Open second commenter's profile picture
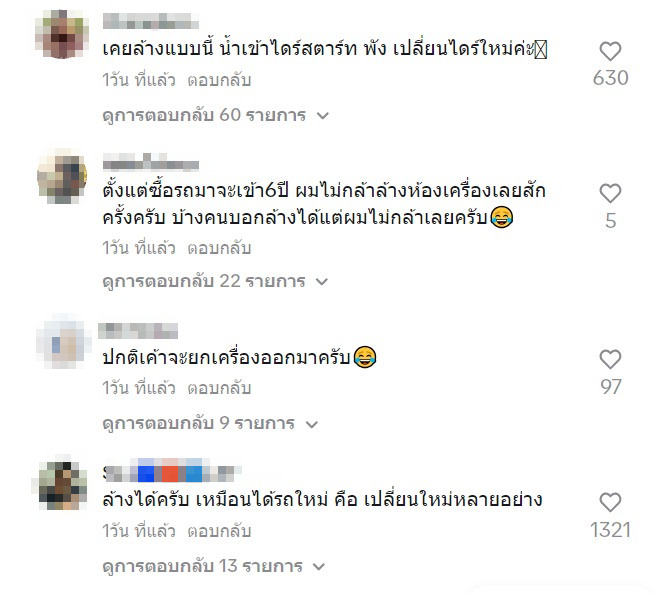The width and height of the screenshot is (660, 593). 62,176
